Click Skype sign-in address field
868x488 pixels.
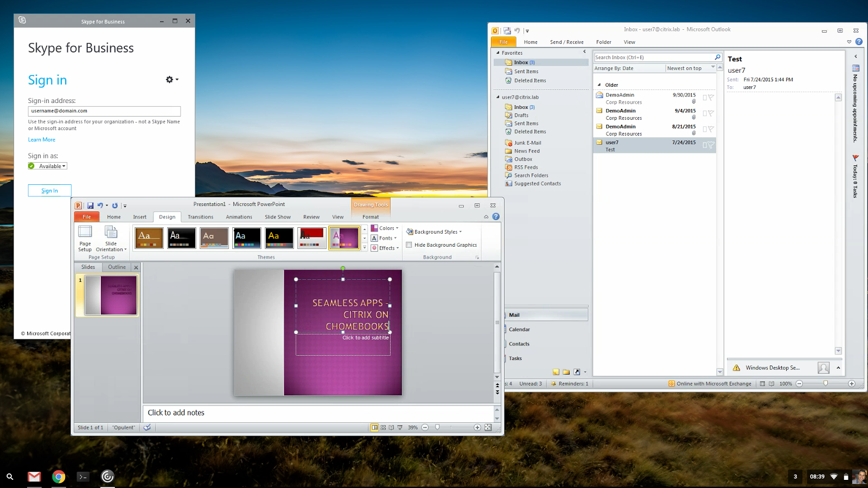pyautogui.click(x=104, y=111)
